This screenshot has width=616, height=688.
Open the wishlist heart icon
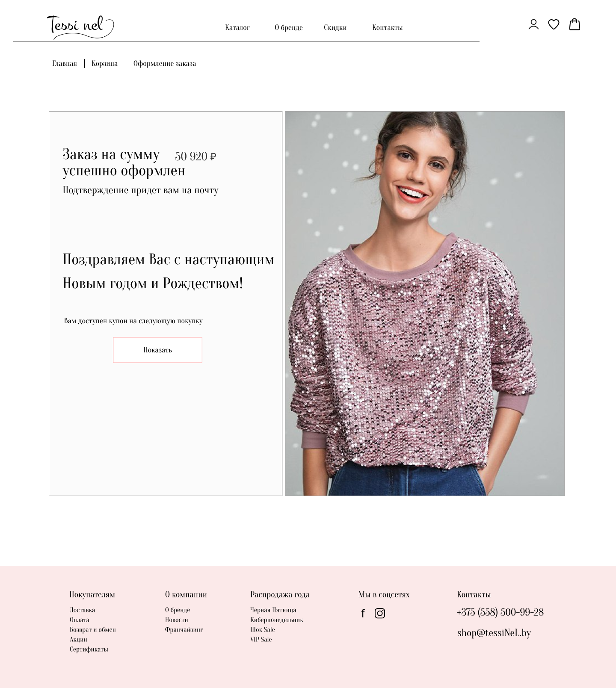[554, 24]
